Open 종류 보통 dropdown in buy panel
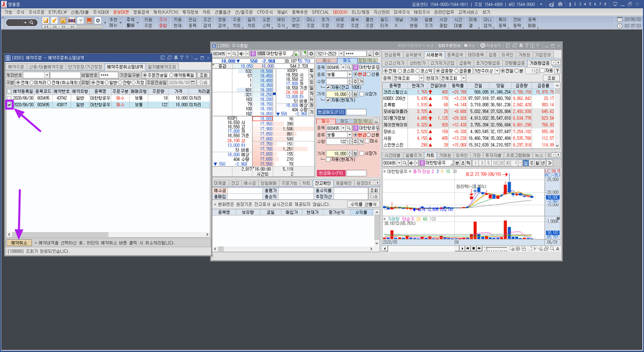 (x=350, y=134)
